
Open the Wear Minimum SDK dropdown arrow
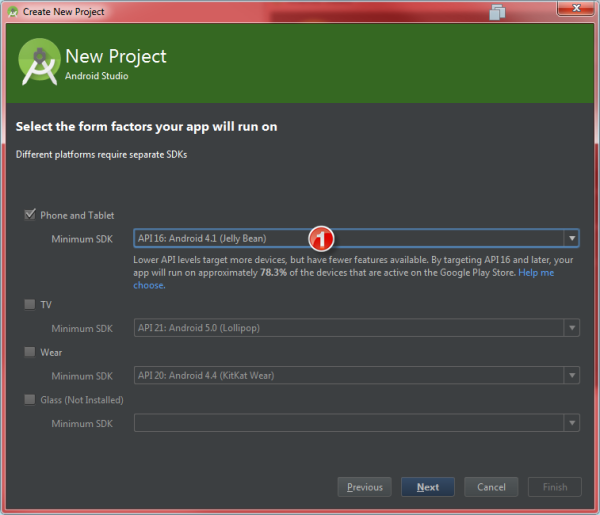572,375
